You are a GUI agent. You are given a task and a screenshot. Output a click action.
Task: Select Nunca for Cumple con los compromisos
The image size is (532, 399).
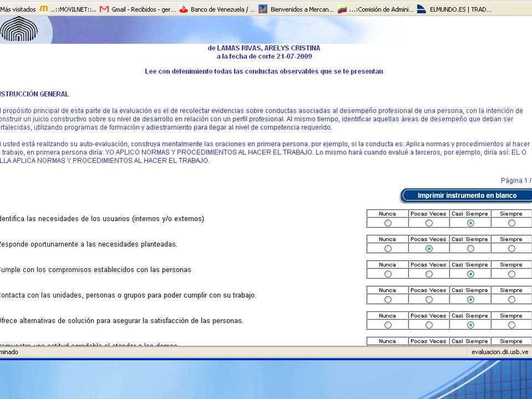388,274
